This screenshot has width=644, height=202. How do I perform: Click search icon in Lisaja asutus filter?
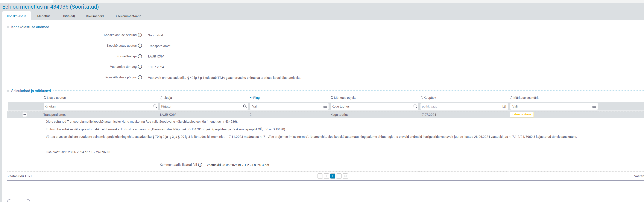[155, 106]
